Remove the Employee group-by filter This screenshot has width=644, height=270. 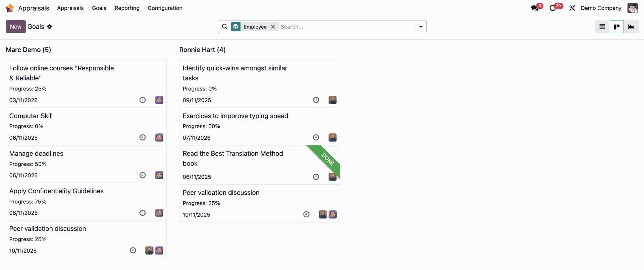[x=273, y=27]
